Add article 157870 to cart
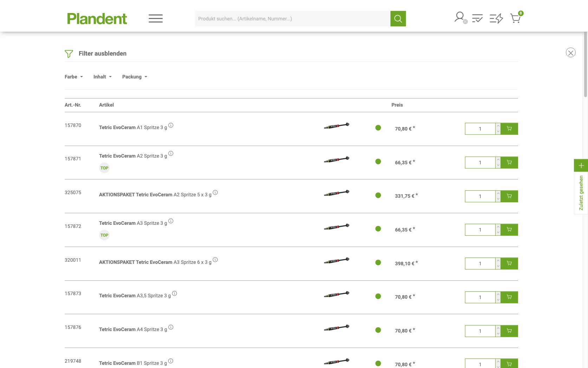Image resolution: width=588 pixels, height=368 pixels. (x=509, y=129)
